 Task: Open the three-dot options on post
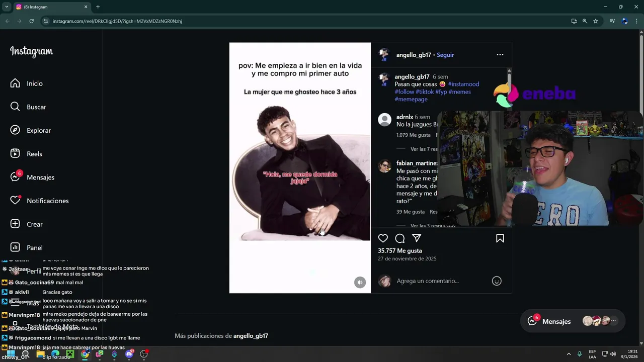500,55
